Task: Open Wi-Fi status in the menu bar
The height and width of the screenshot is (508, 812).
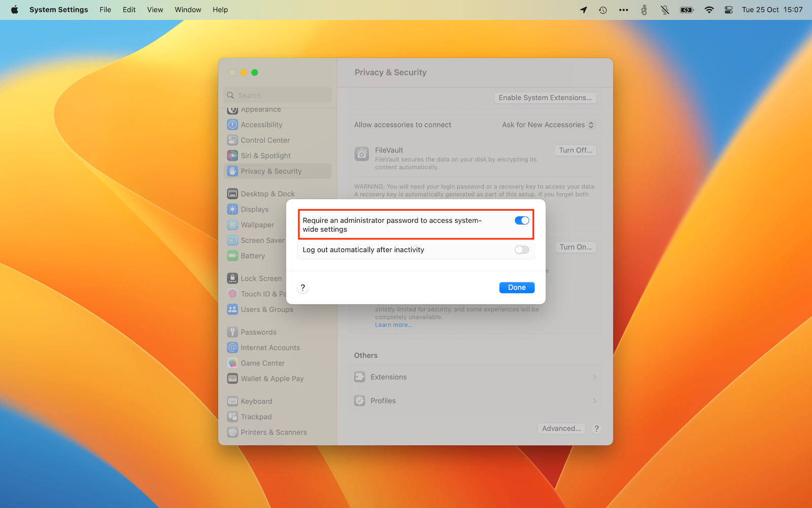Action: pyautogui.click(x=709, y=10)
